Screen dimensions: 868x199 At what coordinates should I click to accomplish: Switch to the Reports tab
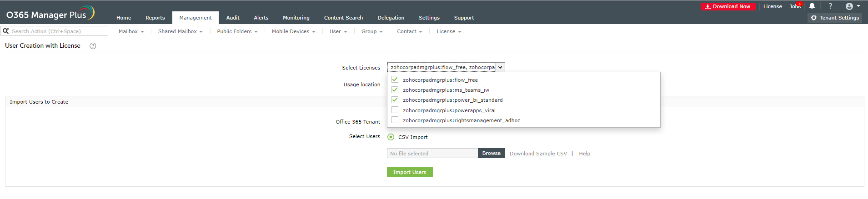[x=155, y=18]
